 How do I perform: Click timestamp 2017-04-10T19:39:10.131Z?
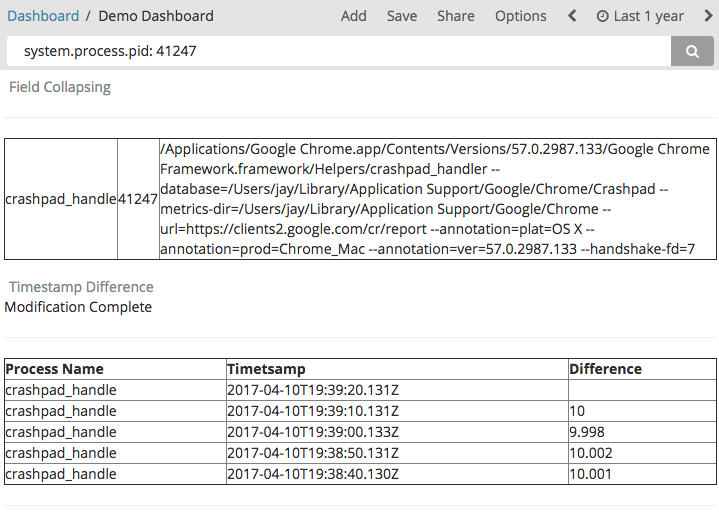point(313,411)
